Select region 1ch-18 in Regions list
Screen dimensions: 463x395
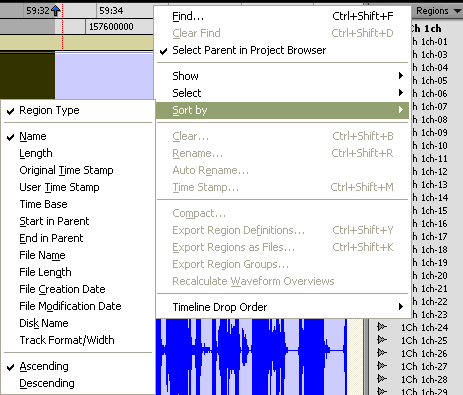(430, 250)
